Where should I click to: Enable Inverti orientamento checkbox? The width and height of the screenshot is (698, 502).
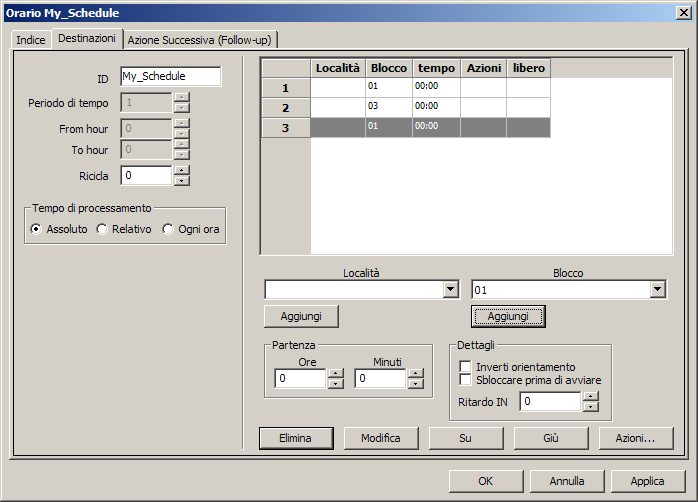(465, 367)
